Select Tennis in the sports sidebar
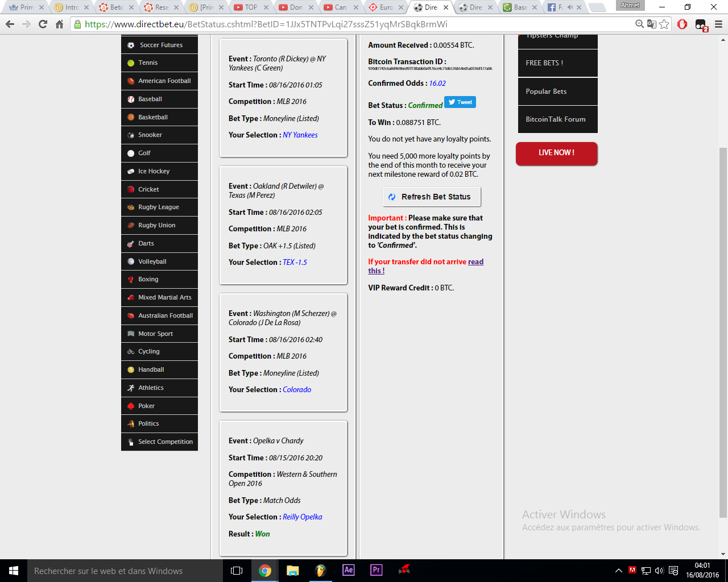 point(159,63)
